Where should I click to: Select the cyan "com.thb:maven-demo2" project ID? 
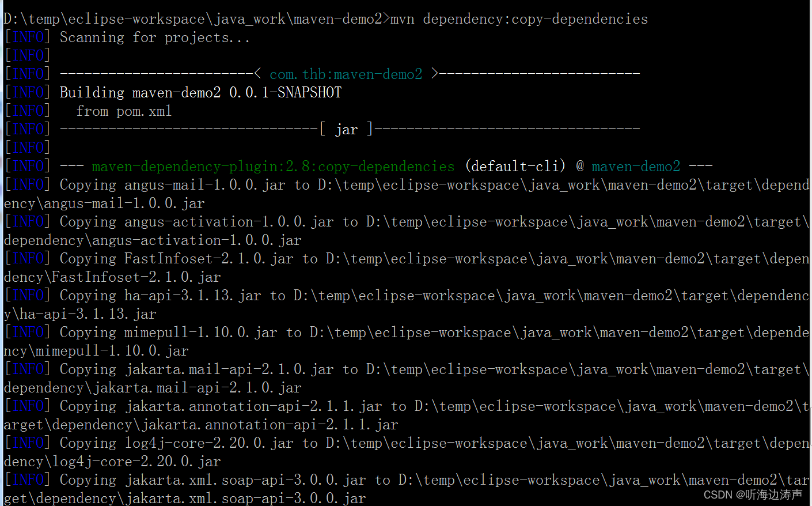[346, 74]
